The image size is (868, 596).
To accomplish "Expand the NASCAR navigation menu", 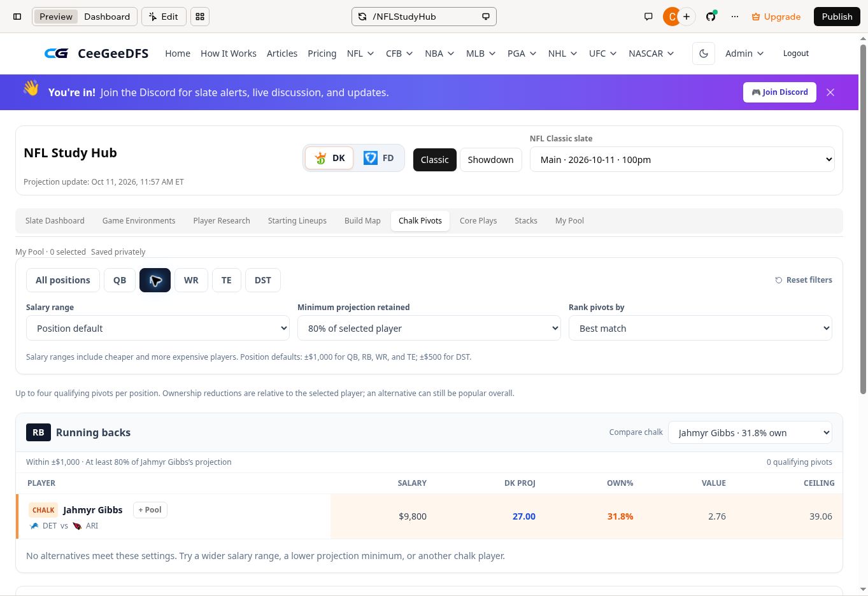I will (x=651, y=53).
